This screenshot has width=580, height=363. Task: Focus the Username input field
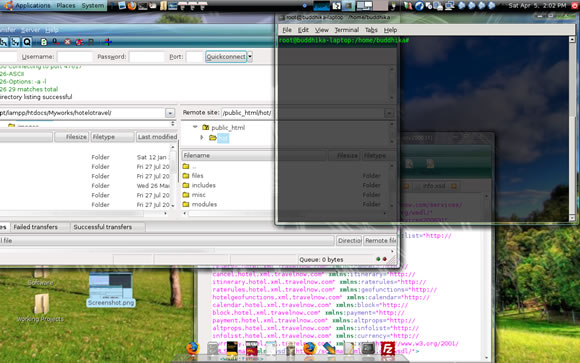click(75, 57)
